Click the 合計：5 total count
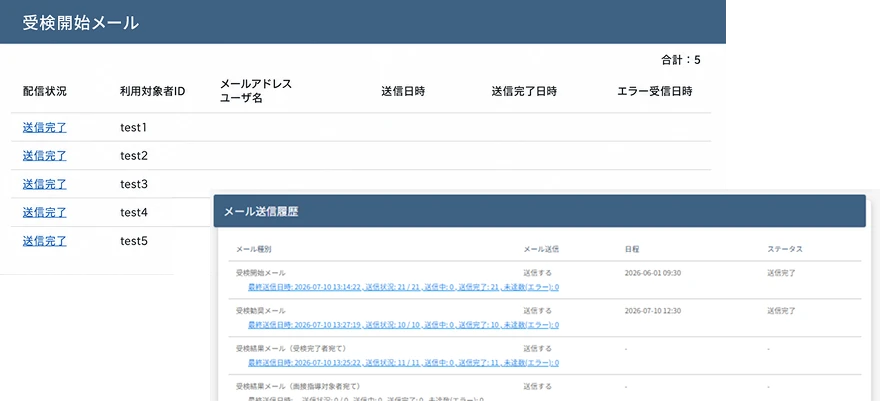This screenshot has height=401, width=880. tap(681, 60)
